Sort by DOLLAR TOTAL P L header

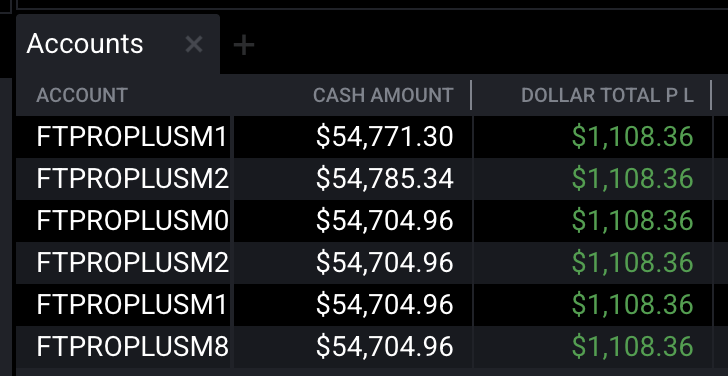click(x=607, y=95)
